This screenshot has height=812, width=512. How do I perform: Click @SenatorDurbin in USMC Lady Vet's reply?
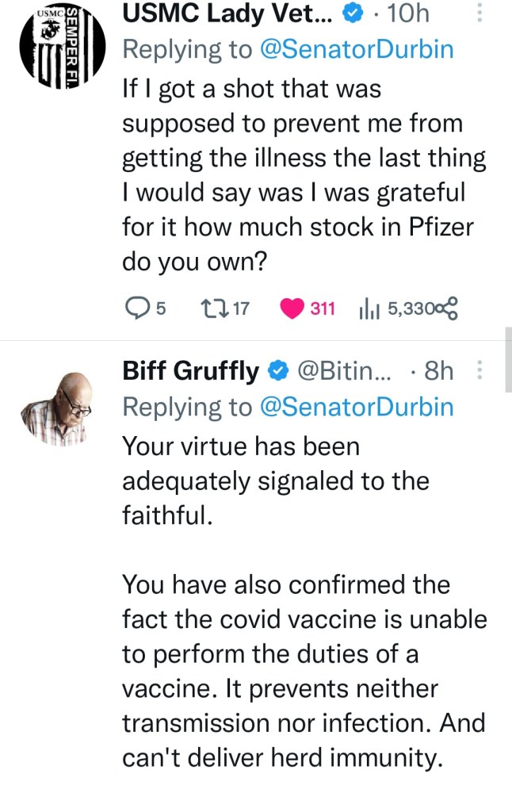pyautogui.click(x=357, y=50)
